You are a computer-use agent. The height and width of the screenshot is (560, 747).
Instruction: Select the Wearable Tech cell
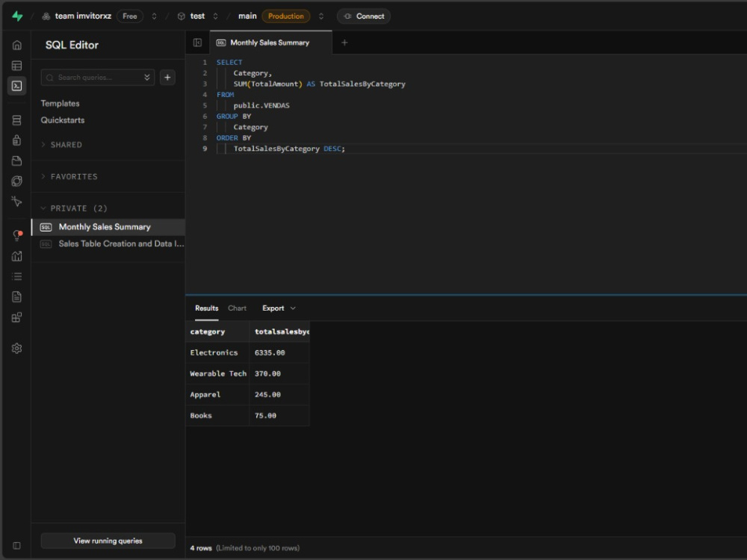click(217, 373)
